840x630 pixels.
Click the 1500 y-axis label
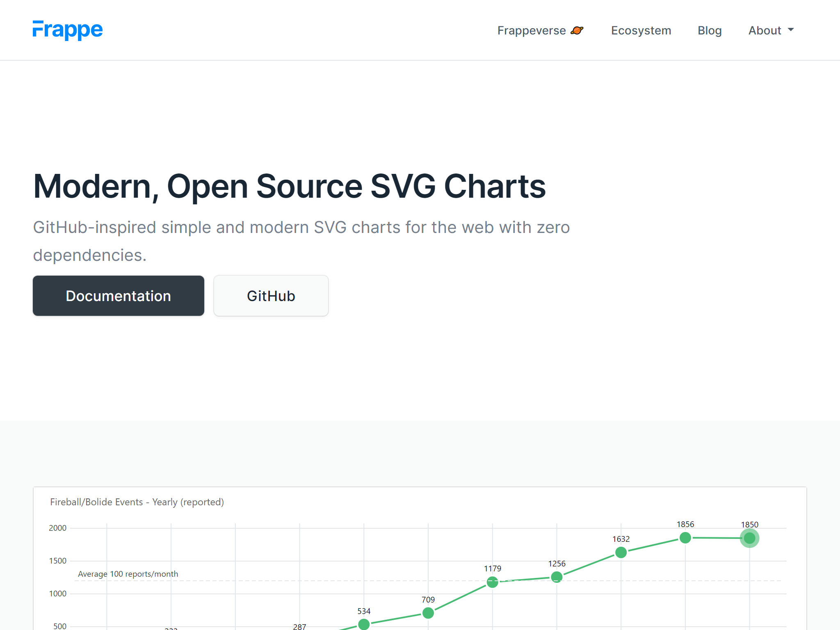[x=57, y=561]
